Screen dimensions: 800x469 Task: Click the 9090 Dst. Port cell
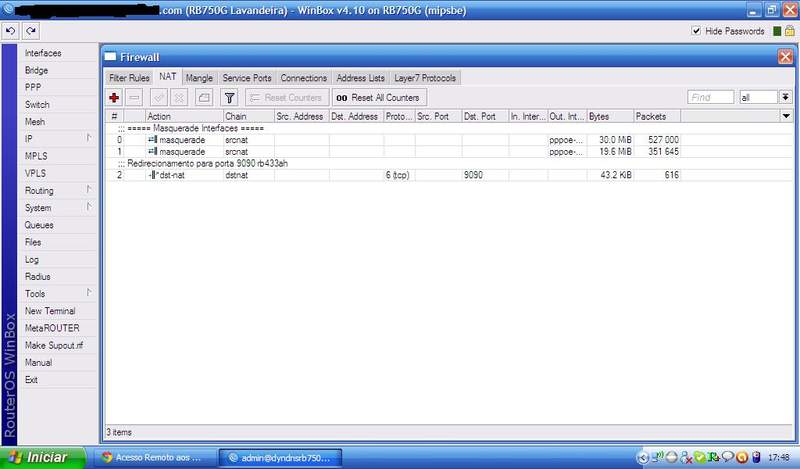(x=485, y=175)
